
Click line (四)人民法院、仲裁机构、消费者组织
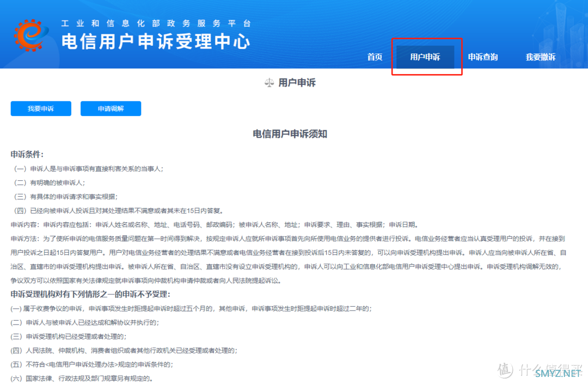tap(124, 351)
